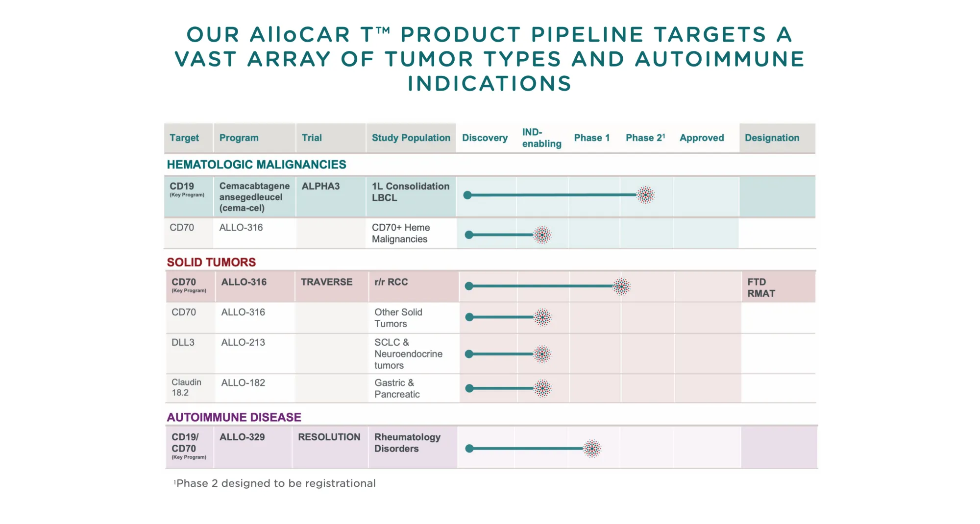Select the ALLO-316 heme malignancies progress dot
Viewport: 980px width, 524px height.
point(542,235)
